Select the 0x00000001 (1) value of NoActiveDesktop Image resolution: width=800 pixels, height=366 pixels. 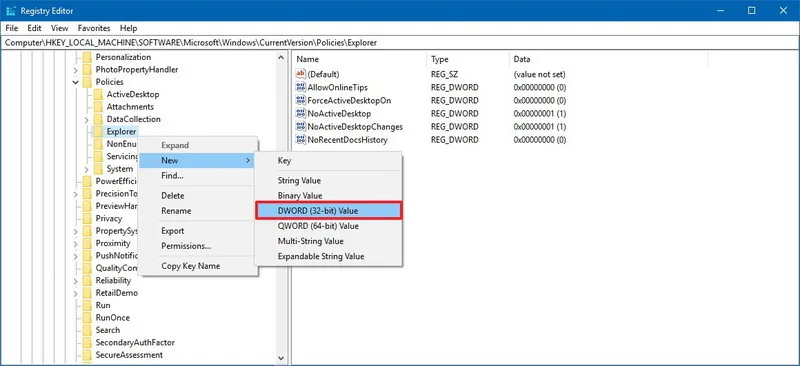[x=540, y=113]
